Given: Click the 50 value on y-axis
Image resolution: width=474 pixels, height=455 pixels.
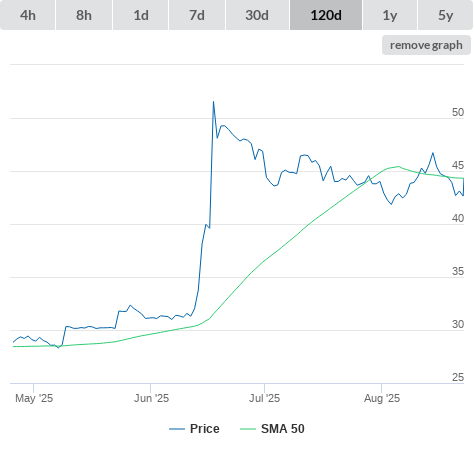Looking at the screenshot, I should coord(458,112).
